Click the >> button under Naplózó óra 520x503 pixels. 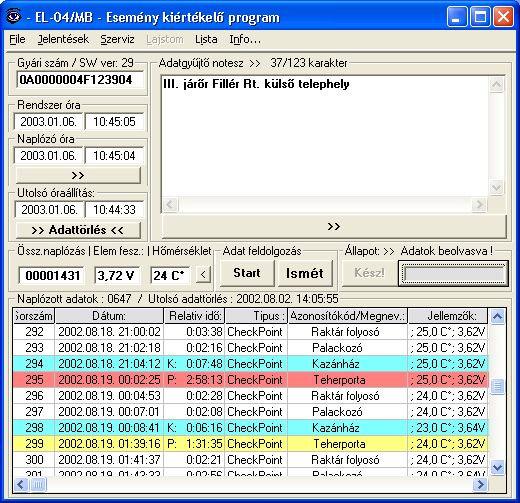[78, 175]
